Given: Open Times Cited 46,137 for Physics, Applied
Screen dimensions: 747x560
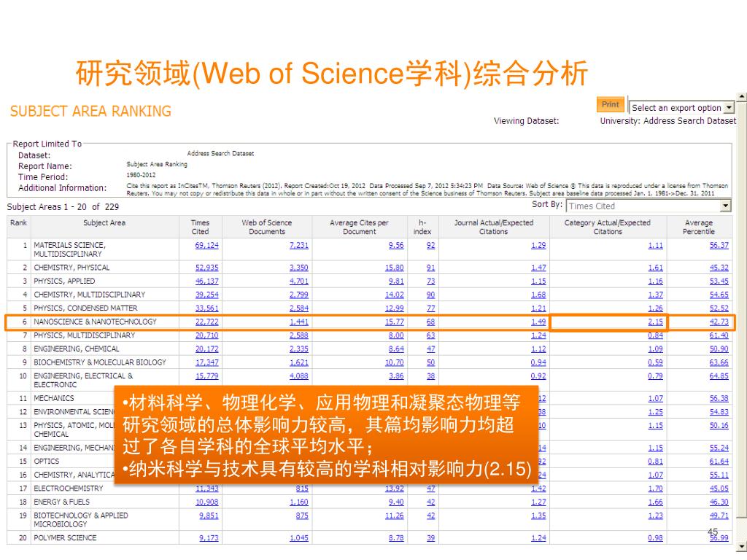Looking at the screenshot, I should [x=206, y=281].
